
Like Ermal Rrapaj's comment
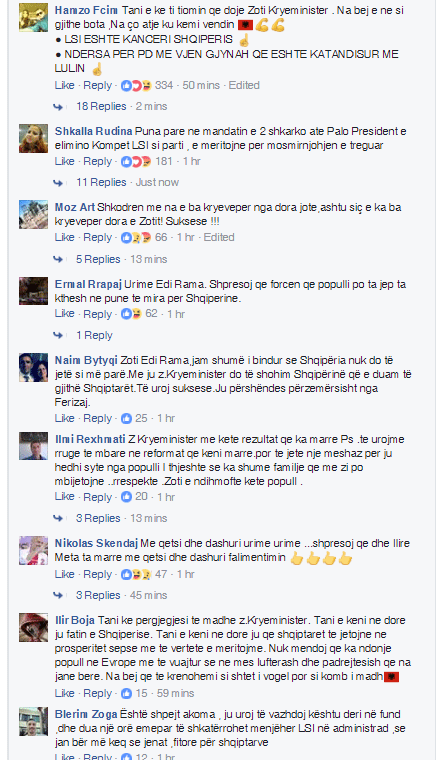pyautogui.click(x=64, y=314)
